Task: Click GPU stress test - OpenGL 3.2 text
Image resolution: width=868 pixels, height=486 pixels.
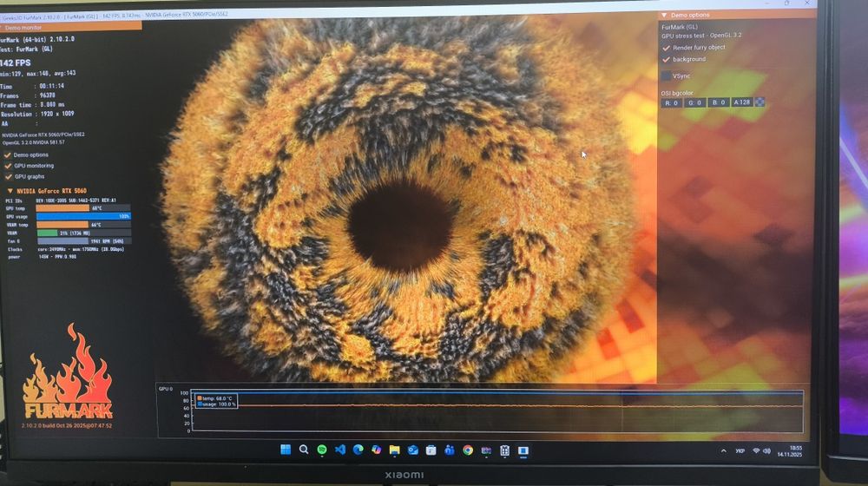Action: click(701, 35)
